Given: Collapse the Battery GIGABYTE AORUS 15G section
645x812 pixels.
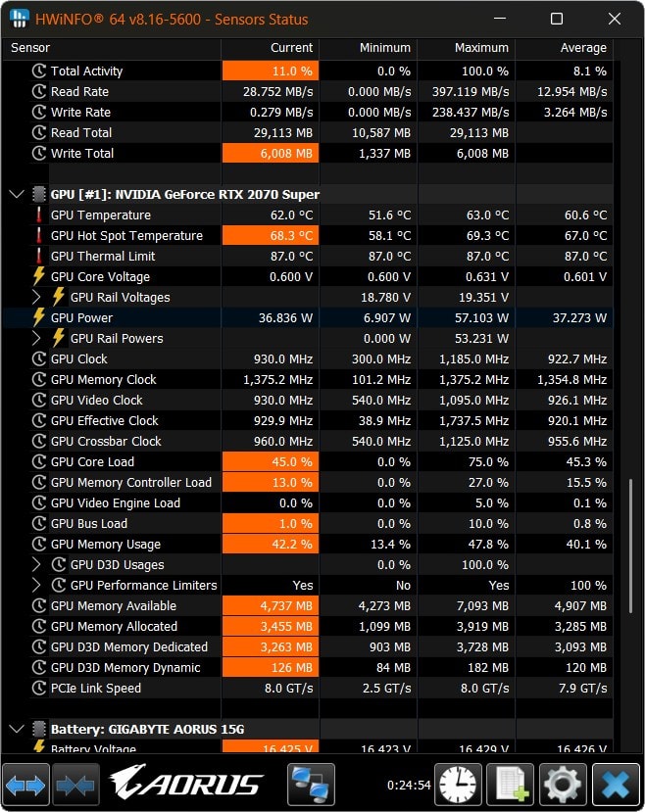Looking at the screenshot, I should [16, 729].
